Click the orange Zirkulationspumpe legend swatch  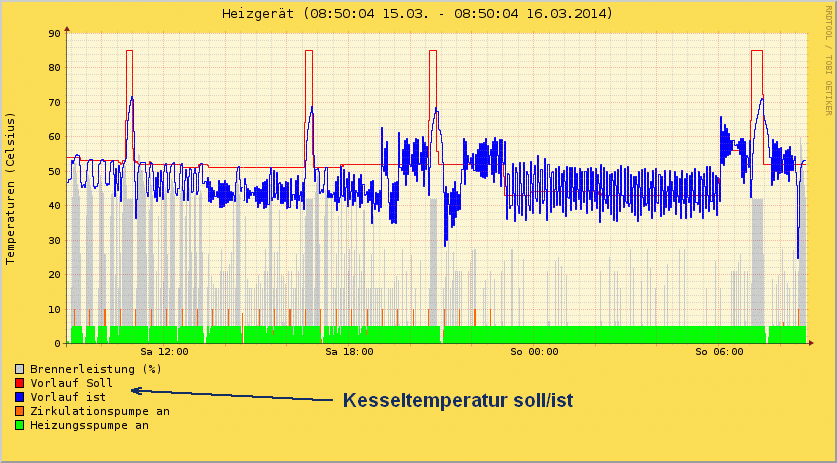[x=20, y=411]
